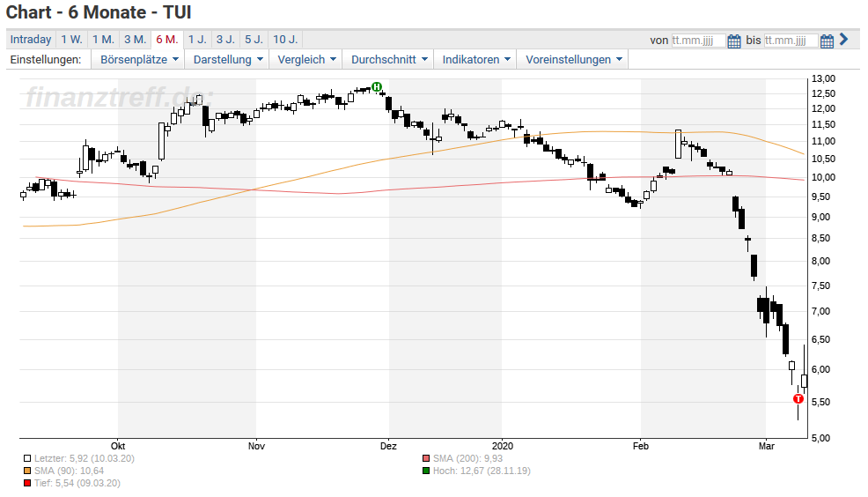
Task: Click 'Hoch: 12,67 (28.11.19)' legend text
Action: pos(482,471)
